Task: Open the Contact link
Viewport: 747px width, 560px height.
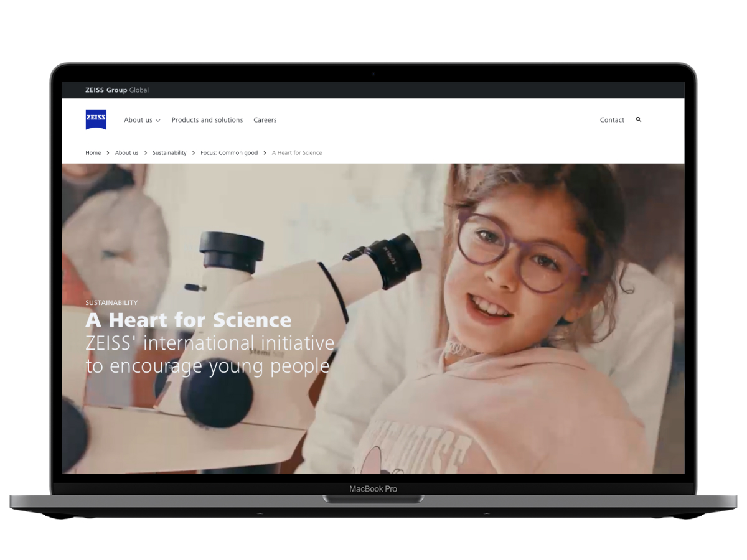Action: click(612, 120)
